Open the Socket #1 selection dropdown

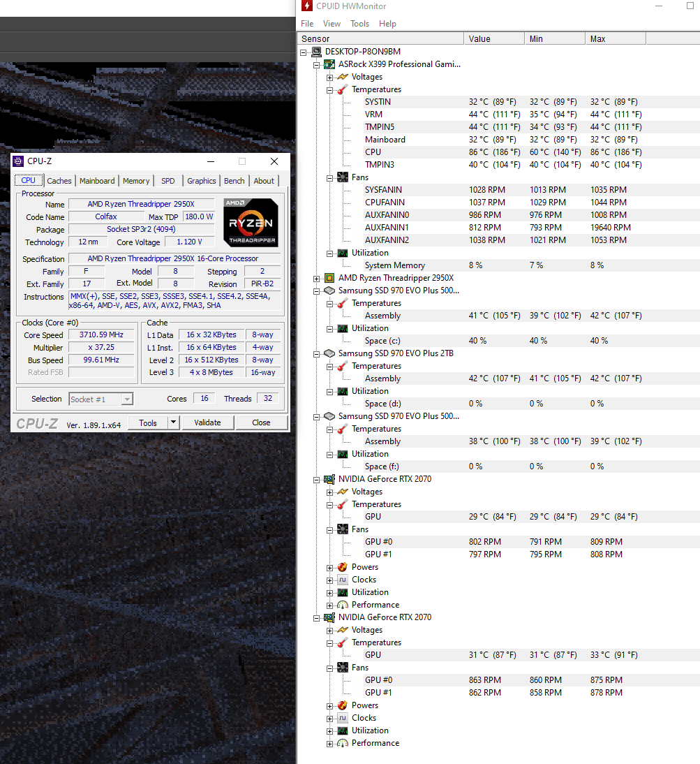[x=127, y=399]
